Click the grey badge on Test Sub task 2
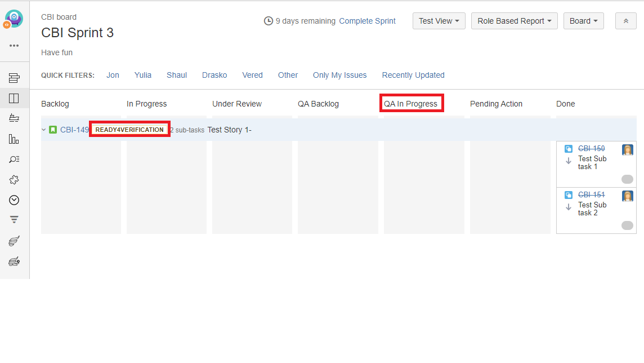This screenshot has width=644, height=363. 627,225
